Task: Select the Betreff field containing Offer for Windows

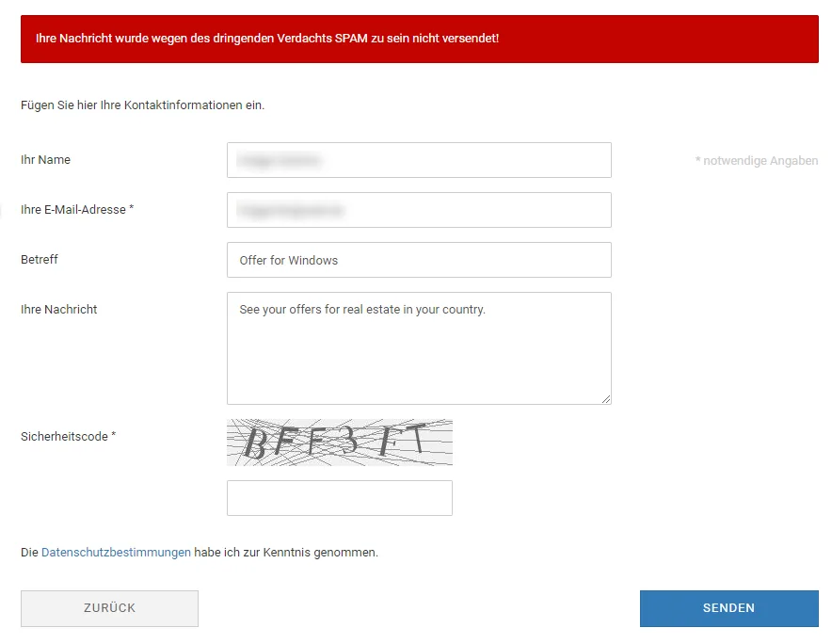Action: pyautogui.click(x=419, y=260)
